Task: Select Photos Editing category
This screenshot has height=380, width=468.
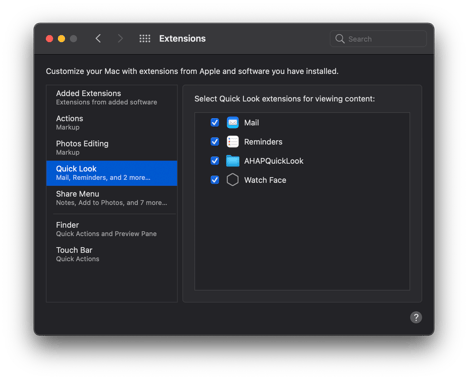Action: (112, 148)
